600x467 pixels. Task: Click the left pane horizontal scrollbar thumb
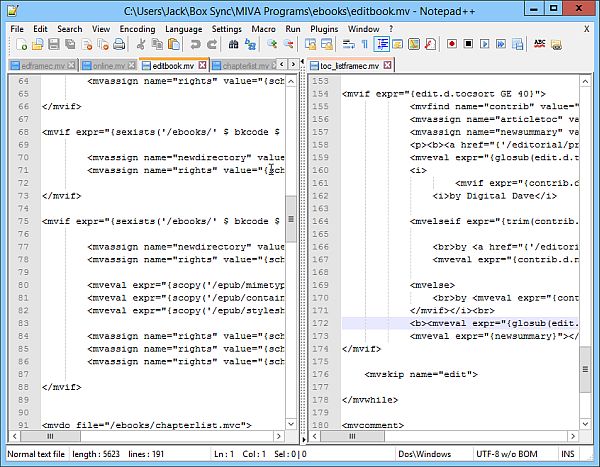point(50,436)
